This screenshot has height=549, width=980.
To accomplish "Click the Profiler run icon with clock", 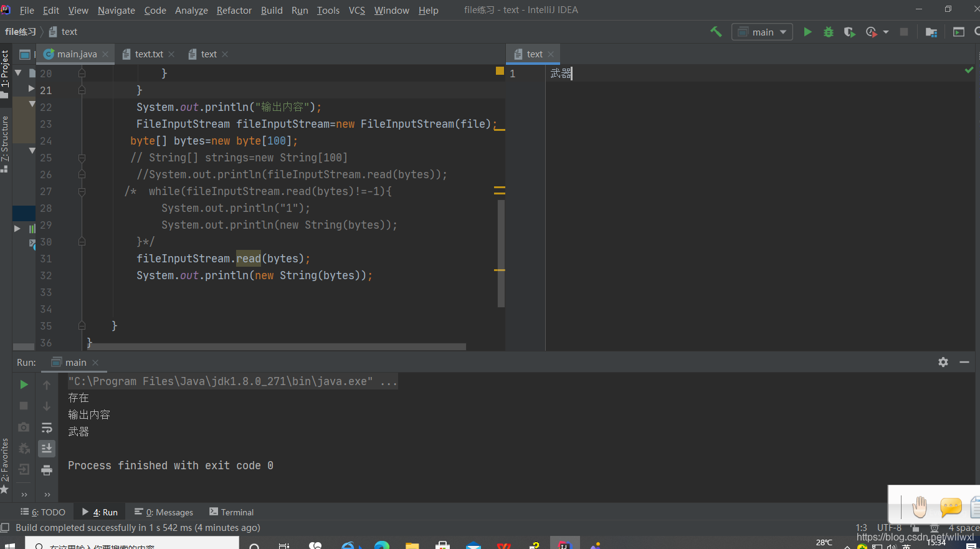I will coord(871,32).
